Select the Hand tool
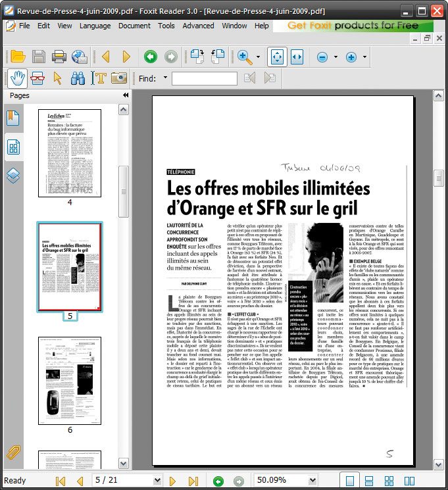The width and height of the screenshot is (448, 490). [x=18, y=78]
